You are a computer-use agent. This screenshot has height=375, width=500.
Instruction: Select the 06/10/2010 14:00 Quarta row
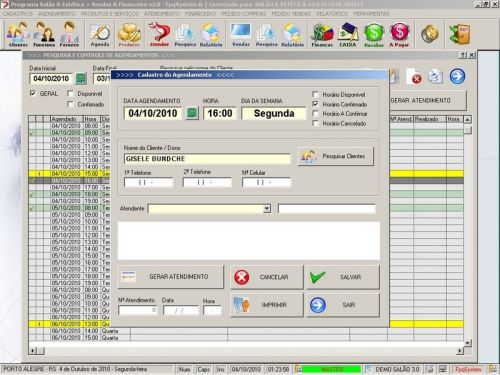(x=246, y=331)
